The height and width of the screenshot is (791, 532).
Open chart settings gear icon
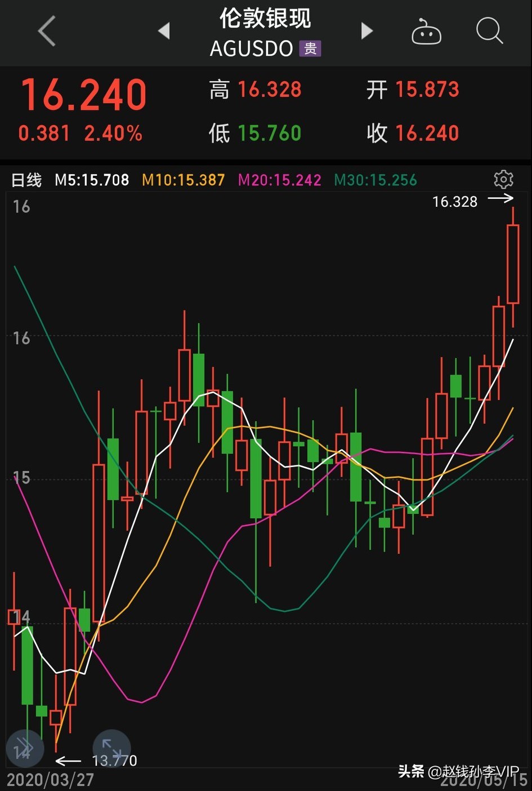click(503, 179)
